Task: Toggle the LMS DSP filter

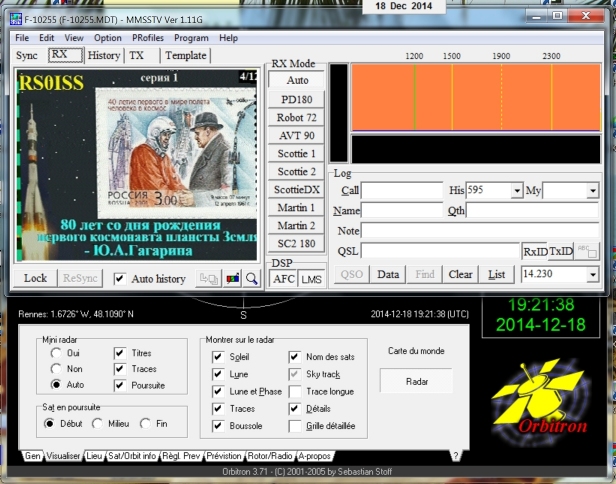Action: [311, 279]
